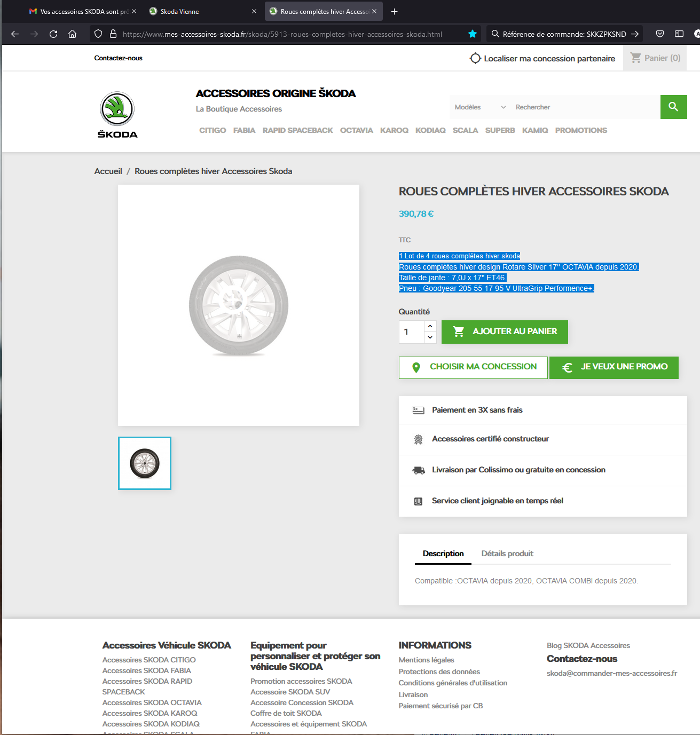This screenshot has height=735, width=700.
Task: Click the browser back arrow
Action: pos(15,34)
